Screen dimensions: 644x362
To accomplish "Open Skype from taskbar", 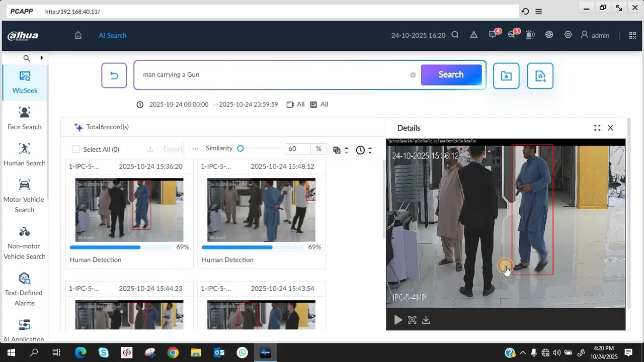I will click(104, 352).
